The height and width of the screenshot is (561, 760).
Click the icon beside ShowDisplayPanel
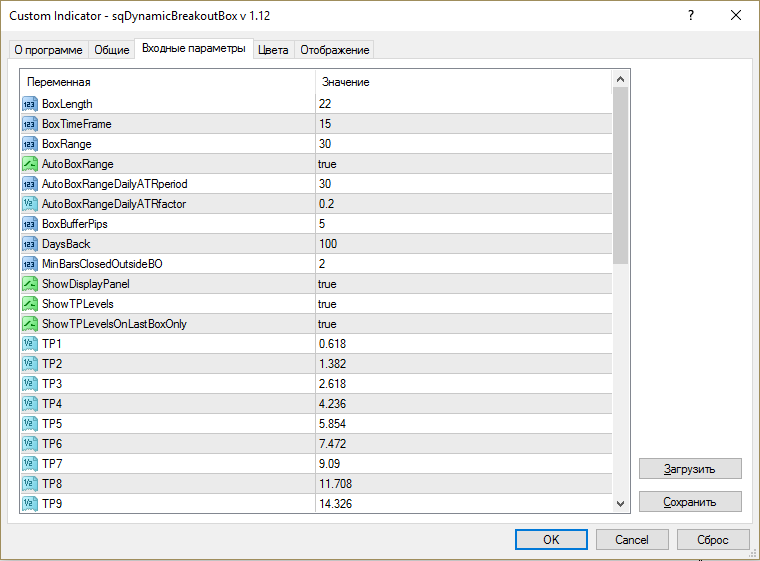pos(29,284)
